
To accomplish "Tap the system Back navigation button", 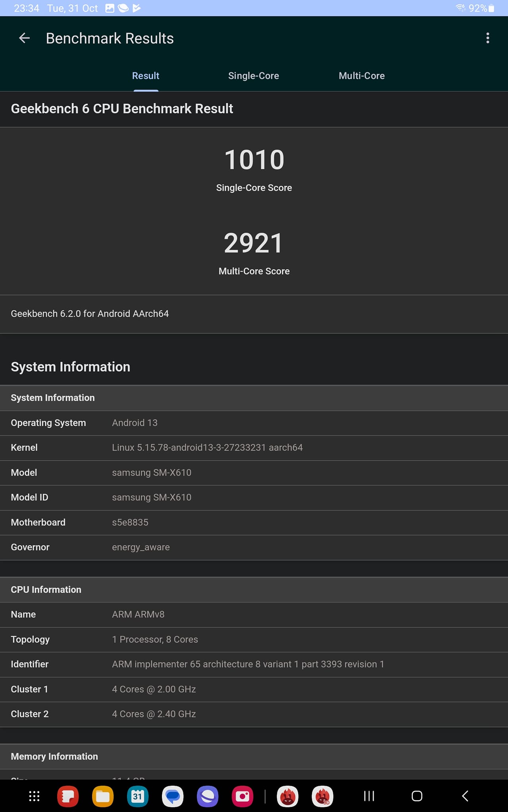I will coord(465,796).
